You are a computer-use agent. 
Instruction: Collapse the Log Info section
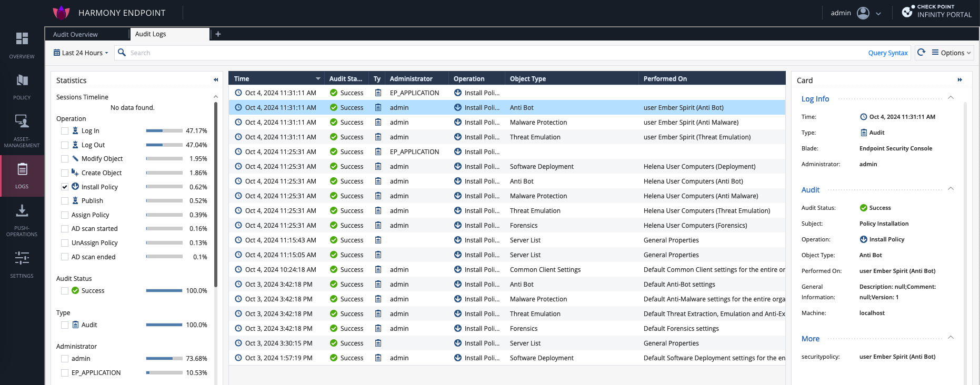951,98
